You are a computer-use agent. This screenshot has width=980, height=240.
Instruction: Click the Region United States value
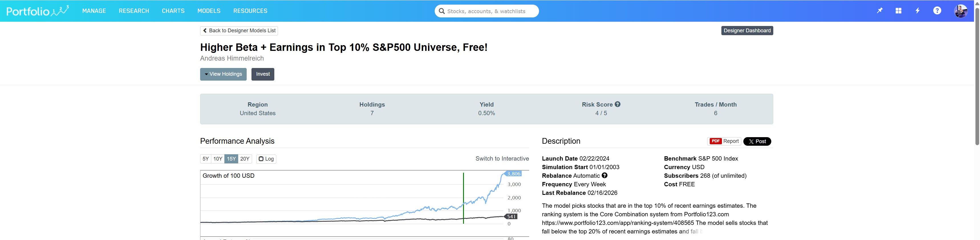click(x=257, y=113)
